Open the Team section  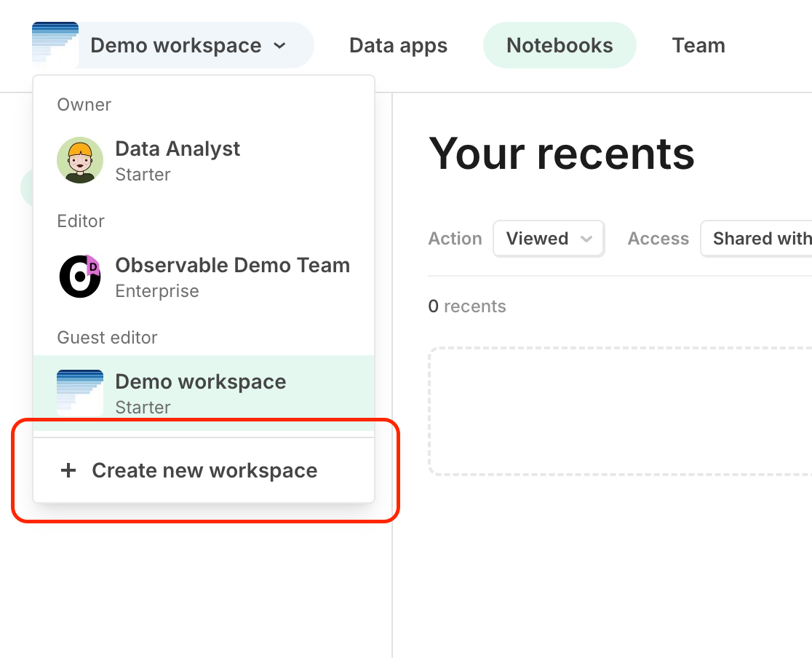click(698, 44)
